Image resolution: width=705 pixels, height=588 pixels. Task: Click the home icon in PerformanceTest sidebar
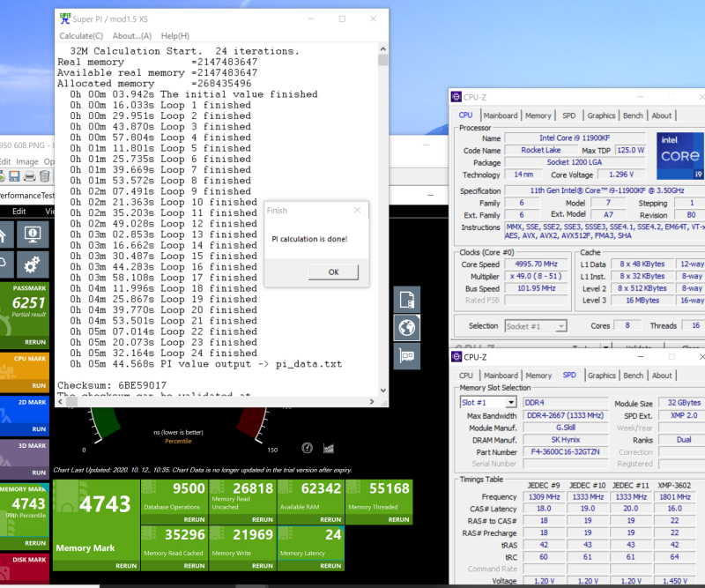point(4,234)
